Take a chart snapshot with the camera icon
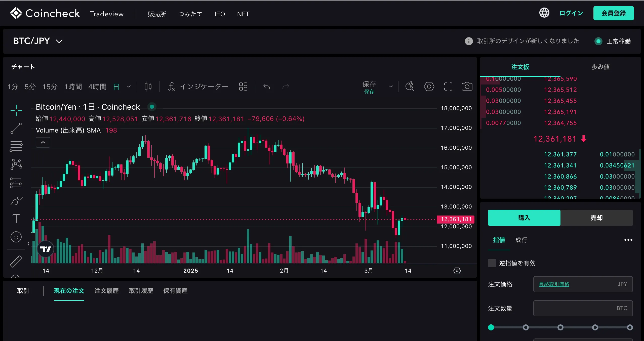The height and width of the screenshot is (341, 644). pos(467,87)
